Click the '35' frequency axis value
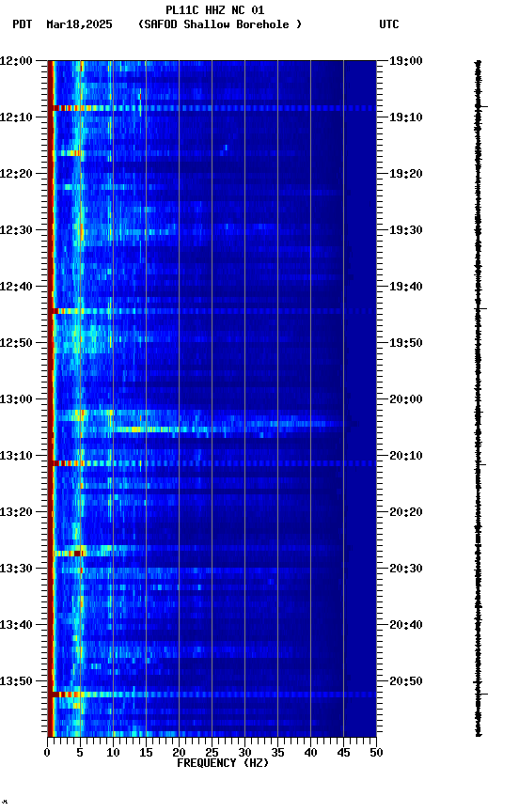 click(277, 753)
